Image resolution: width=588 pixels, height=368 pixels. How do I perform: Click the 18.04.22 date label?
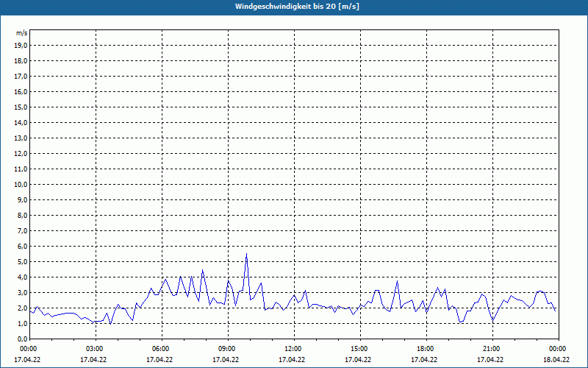(x=556, y=360)
